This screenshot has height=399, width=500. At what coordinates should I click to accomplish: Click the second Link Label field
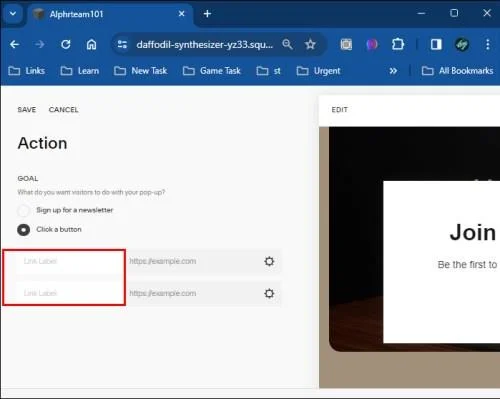coord(69,293)
